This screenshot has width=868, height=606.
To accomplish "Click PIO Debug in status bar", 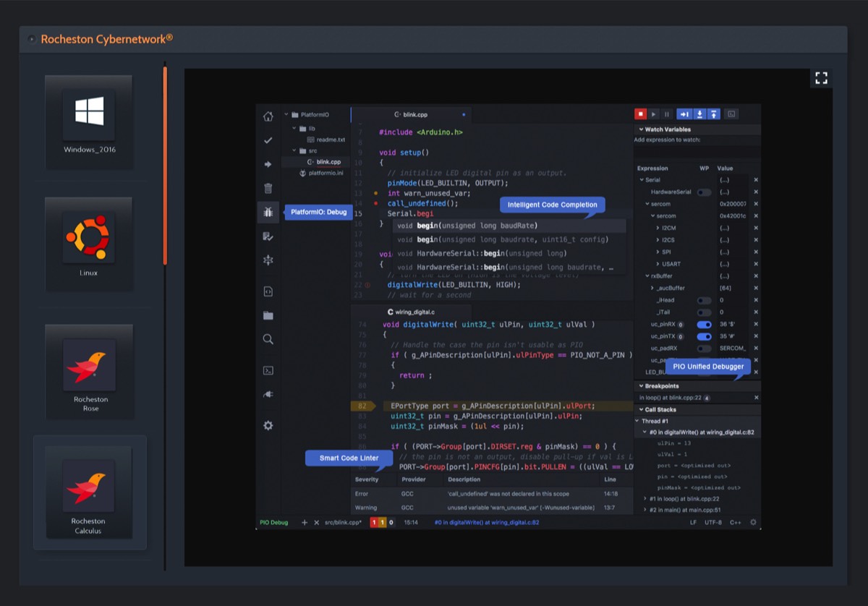I will point(274,522).
